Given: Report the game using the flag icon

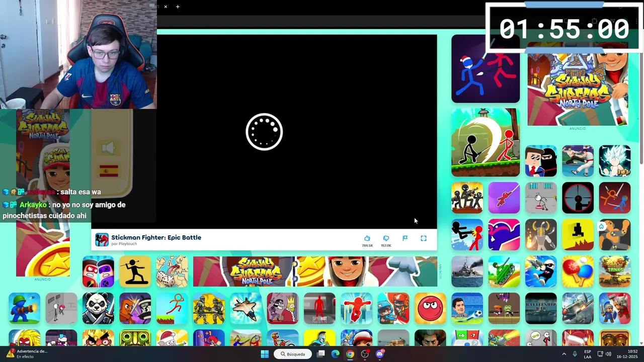Looking at the screenshot, I should pyautogui.click(x=405, y=238).
